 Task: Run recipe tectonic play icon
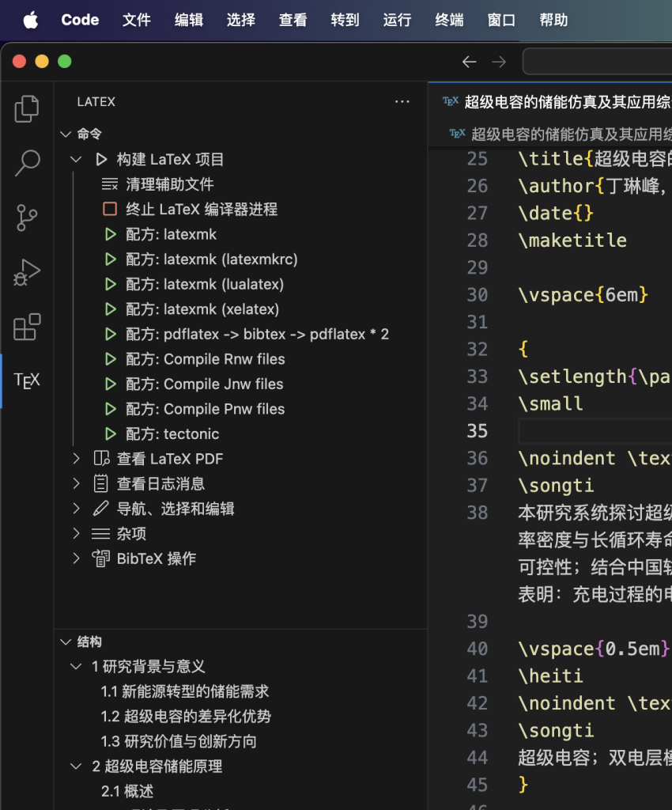point(111,433)
